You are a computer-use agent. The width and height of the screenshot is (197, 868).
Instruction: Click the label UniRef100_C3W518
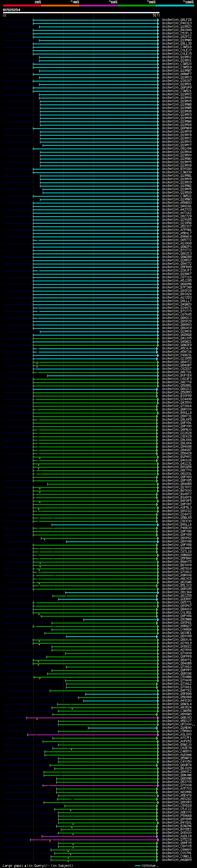click(177, 47)
